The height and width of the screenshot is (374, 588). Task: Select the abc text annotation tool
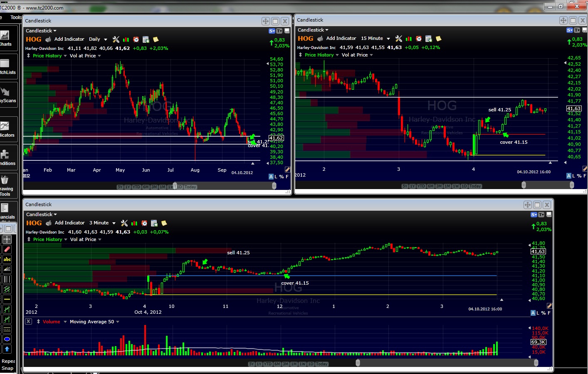7,259
